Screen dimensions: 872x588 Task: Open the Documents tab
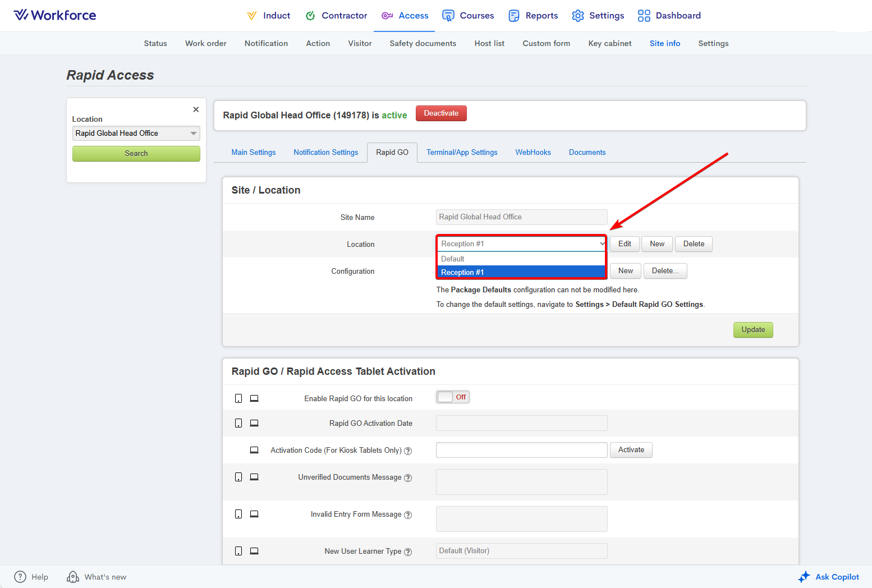(x=588, y=152)
